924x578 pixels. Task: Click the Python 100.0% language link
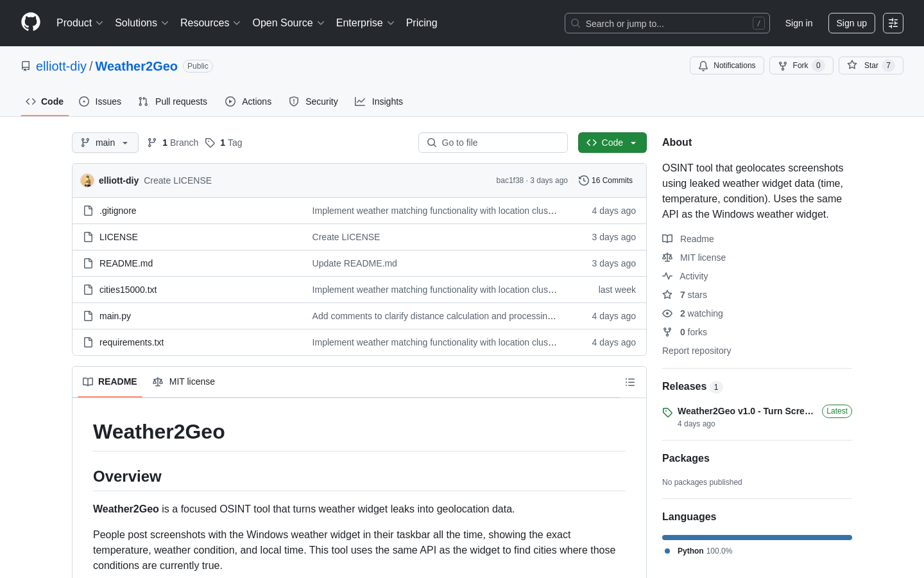click(705, 551)
